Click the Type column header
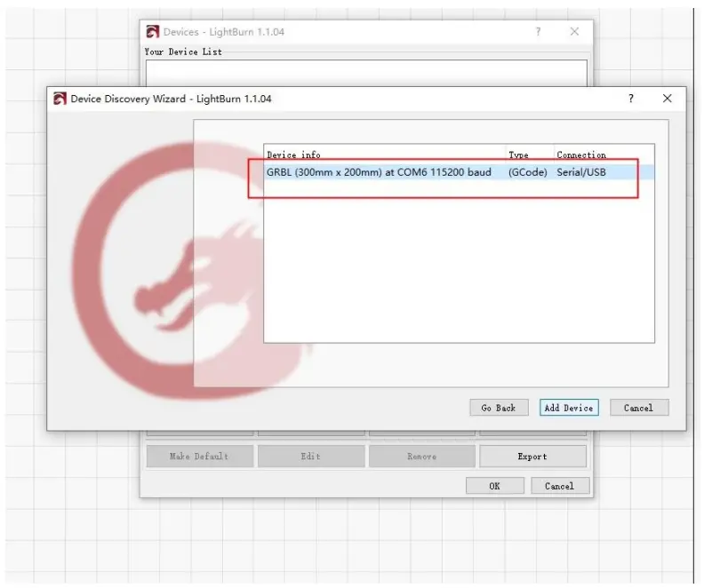 pyautogui.click(x=531, y=155)
